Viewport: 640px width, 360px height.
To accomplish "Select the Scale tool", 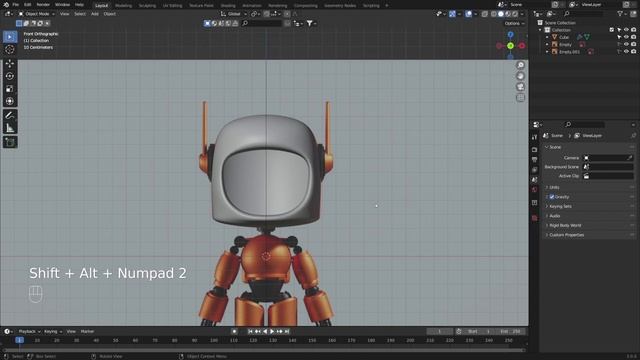I will pos(10,89).
